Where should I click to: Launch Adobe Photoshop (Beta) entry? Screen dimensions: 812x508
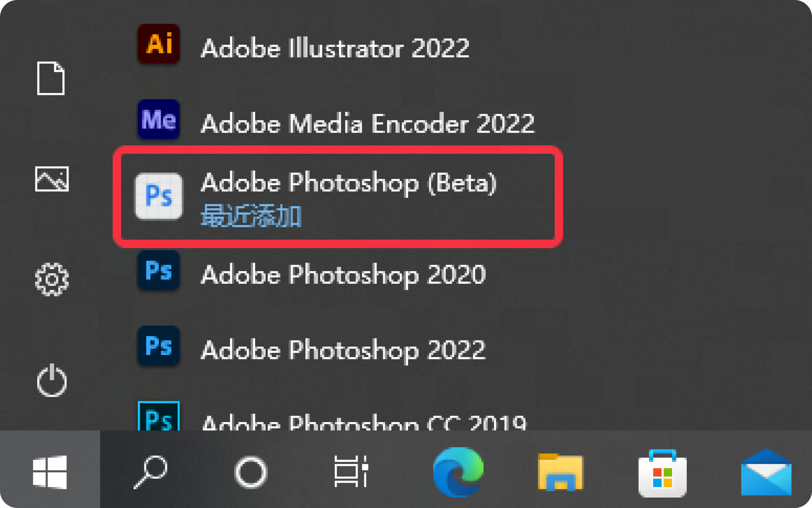pyautogui.click(x=337, y=197)
